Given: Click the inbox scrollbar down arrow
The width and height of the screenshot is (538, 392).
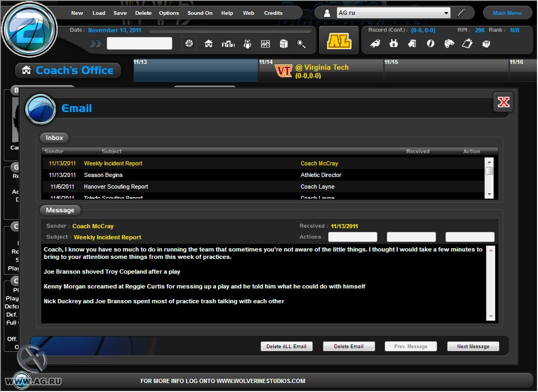Looking at the screenshot, I should (x=489, y=194).
